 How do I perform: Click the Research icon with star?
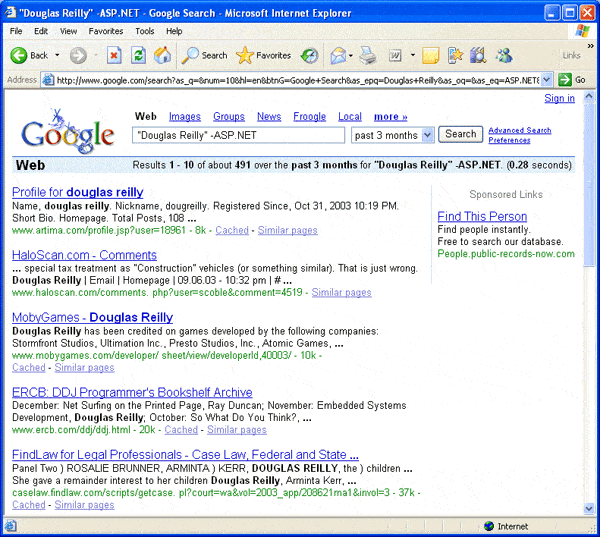pos(455,56)
